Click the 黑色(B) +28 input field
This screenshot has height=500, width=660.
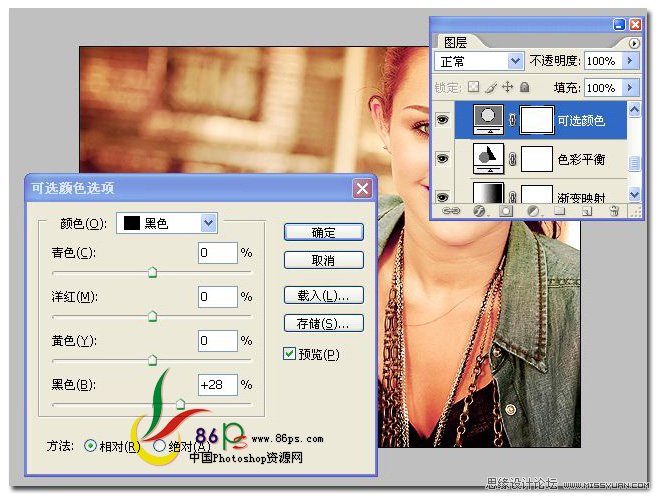(218, 385)
